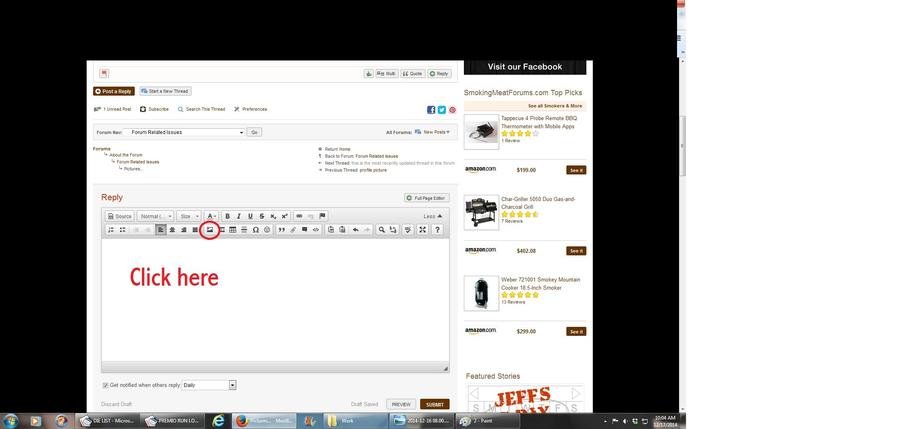Screen dimensions: 900x429
Task: Click the Twitter share icon
Action: coord(441,110)
